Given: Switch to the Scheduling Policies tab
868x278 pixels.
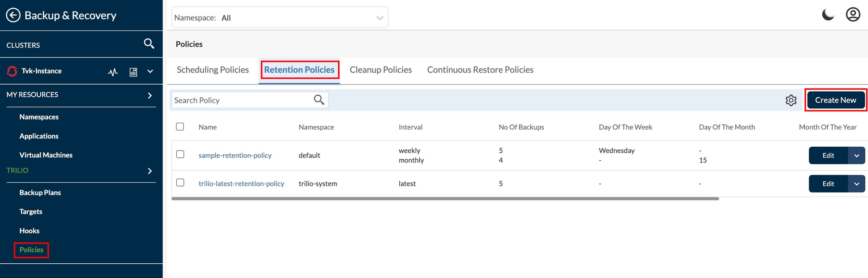Looking at the screenshot, I should tap(212, 70).
